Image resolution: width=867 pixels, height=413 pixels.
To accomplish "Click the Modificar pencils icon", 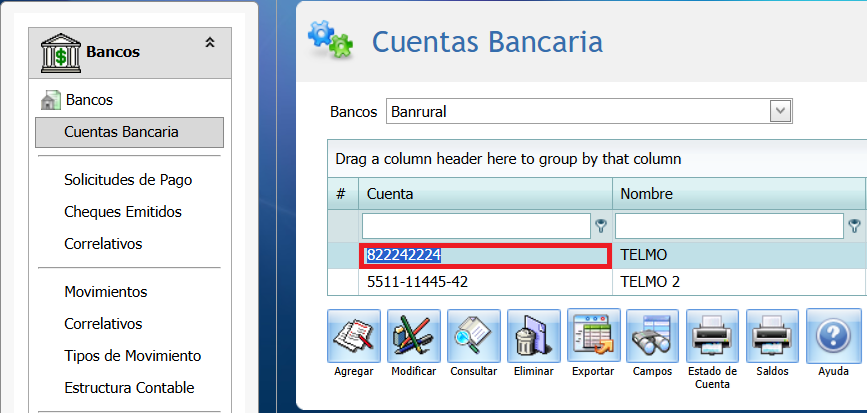I will (x=414, y=336).
